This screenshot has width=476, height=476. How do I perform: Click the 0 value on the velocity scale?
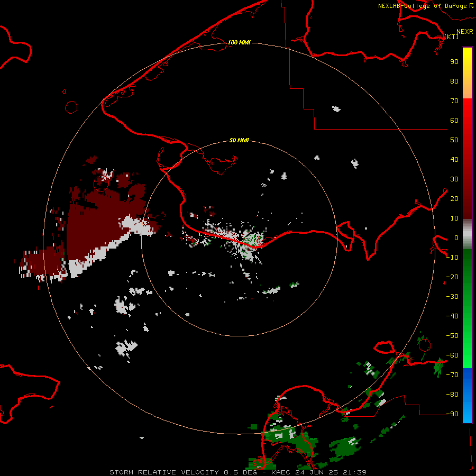point(456,238)
